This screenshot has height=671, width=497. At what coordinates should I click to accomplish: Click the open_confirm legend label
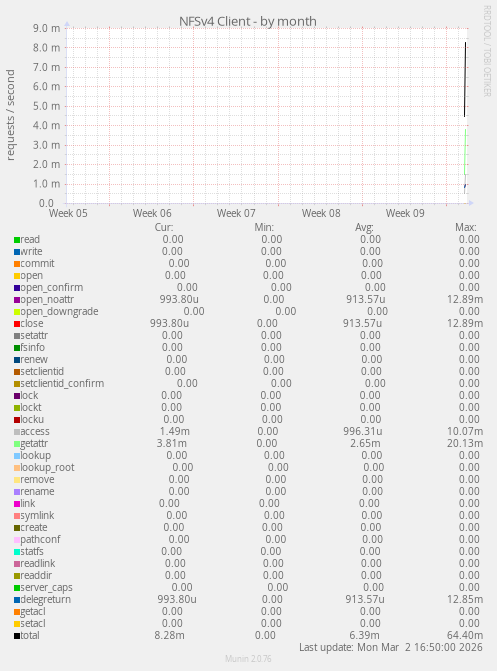52,288
